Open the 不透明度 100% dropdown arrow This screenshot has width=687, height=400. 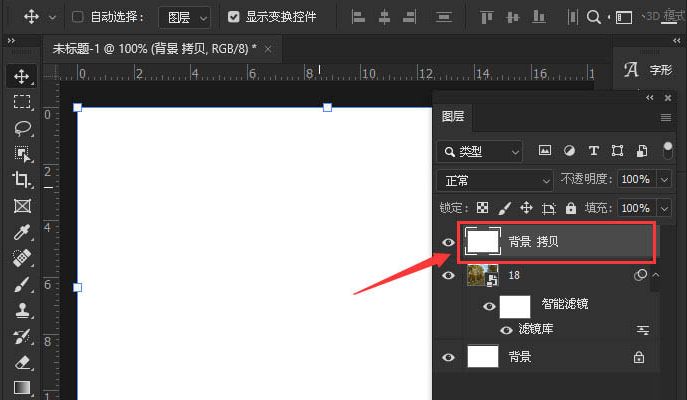(664, 180)
